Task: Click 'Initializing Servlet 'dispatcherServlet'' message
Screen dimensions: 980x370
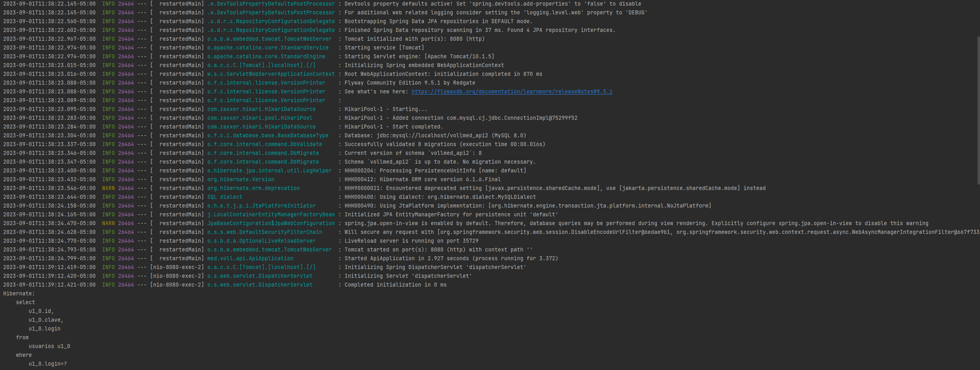Action: (408, 276)
